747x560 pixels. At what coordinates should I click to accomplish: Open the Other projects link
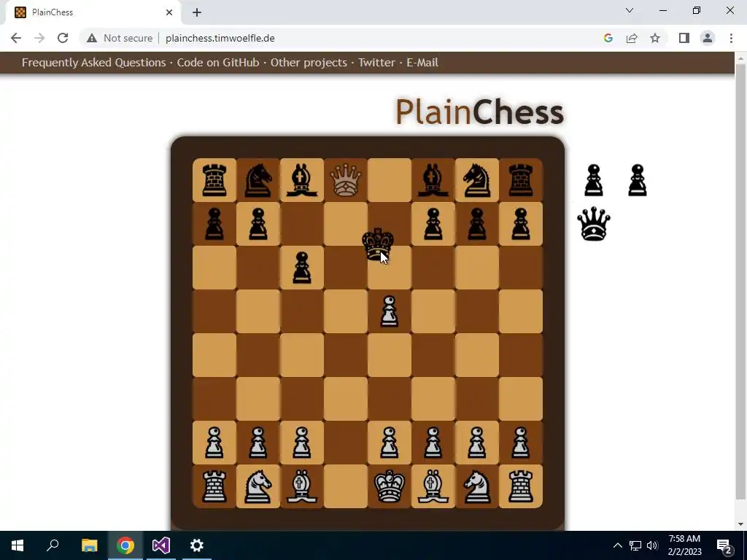(309, 63)
